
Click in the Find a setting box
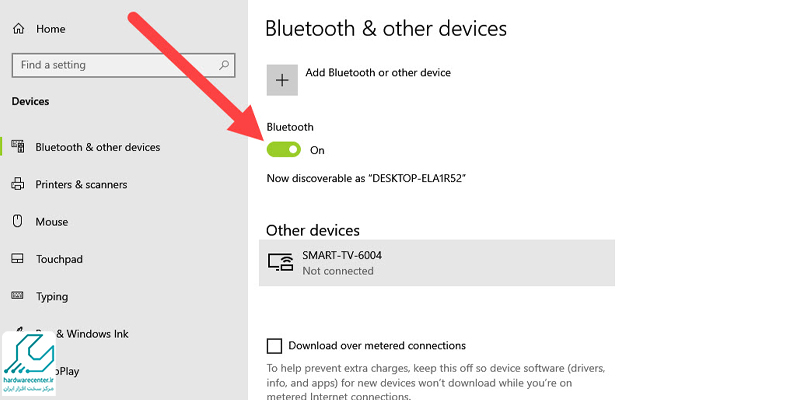click(x=123, y=65)
